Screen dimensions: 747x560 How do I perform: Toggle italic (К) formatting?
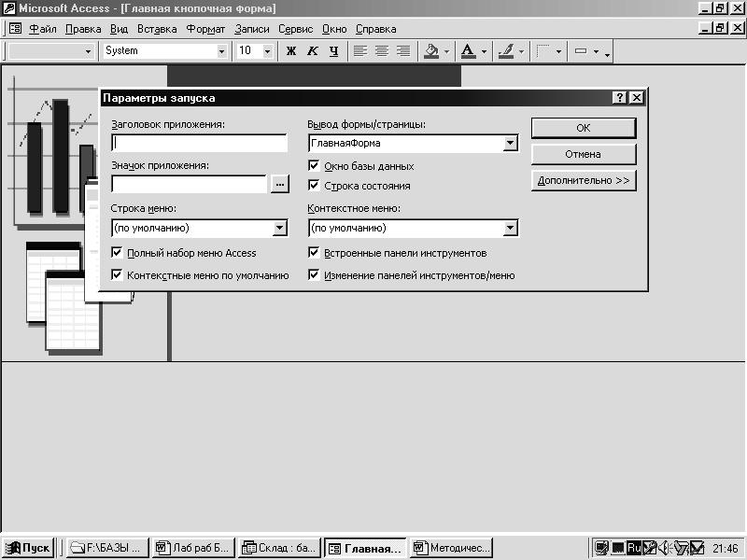tap(313, 51)
